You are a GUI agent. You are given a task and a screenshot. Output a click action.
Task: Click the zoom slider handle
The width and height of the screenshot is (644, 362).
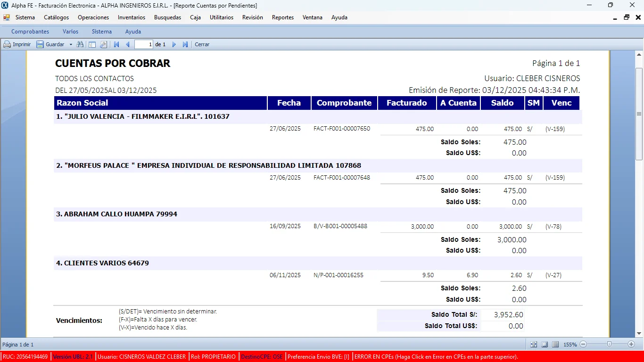point(610,345)
